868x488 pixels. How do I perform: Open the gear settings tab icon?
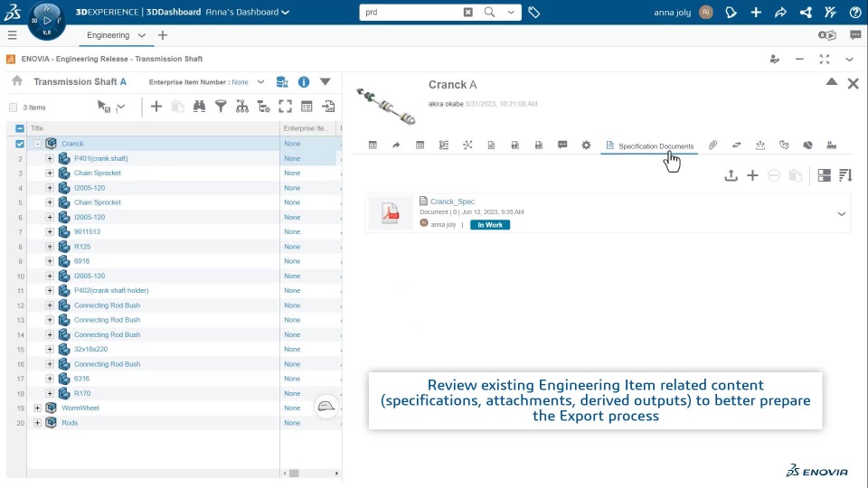pyautogui.click(x=586, y=145)
